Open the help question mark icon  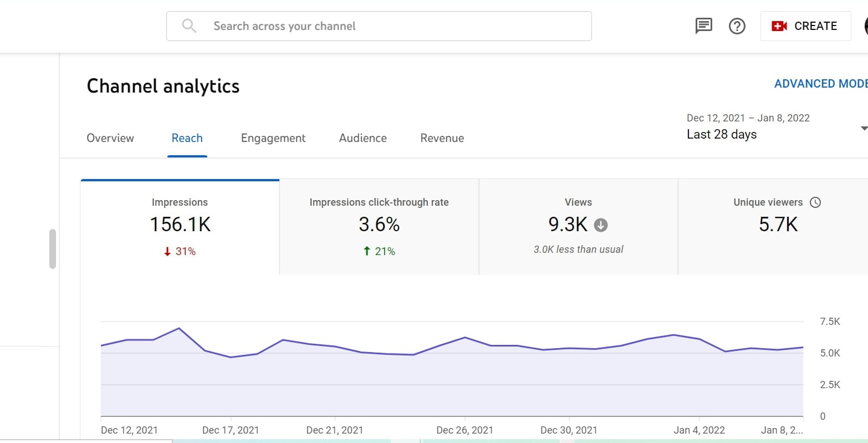pos(737,26)
